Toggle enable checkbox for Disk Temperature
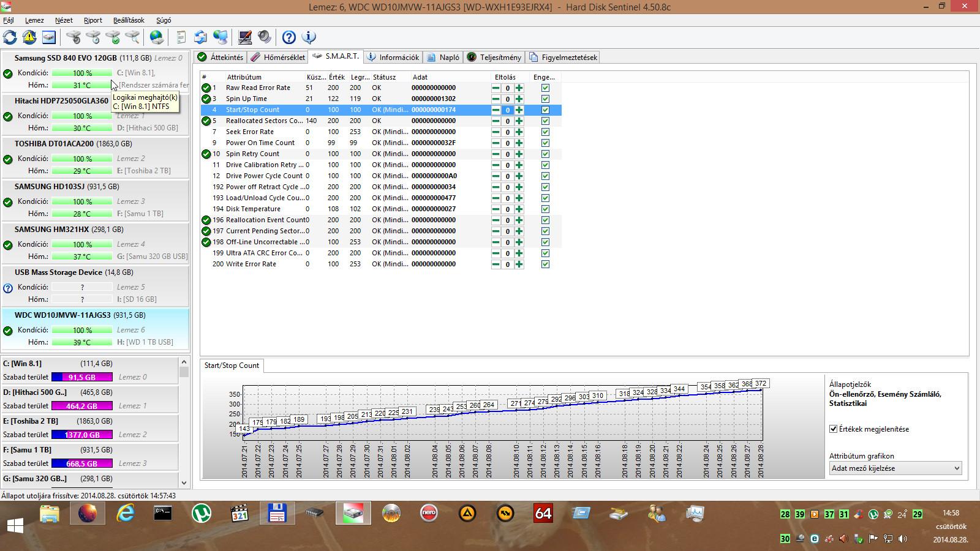 545,209
